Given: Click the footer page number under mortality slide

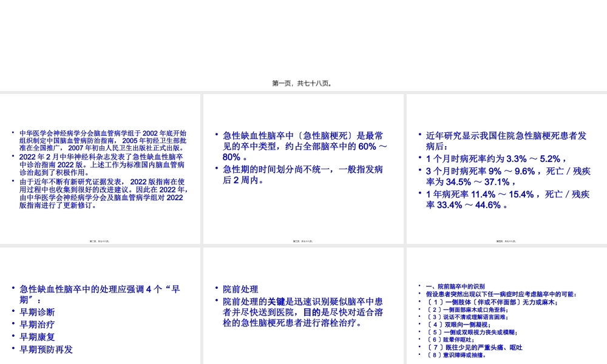Looking at the screenshot, I should (506, 240).
